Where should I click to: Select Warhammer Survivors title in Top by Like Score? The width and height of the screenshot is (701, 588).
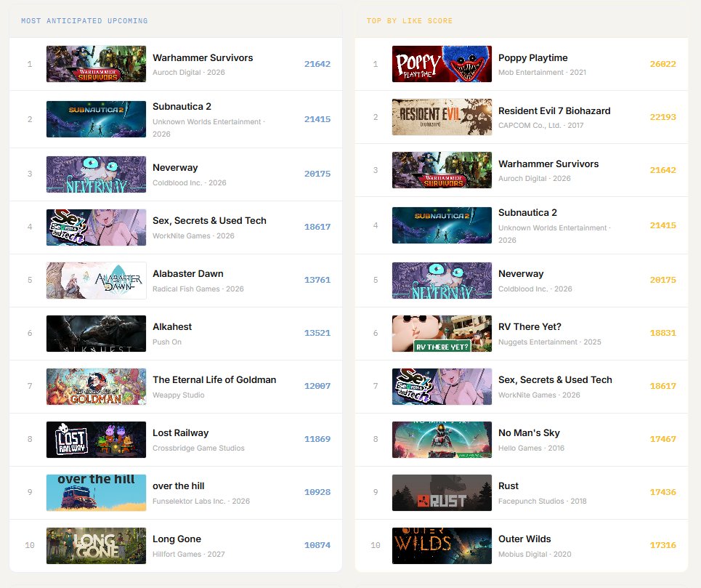548,164
